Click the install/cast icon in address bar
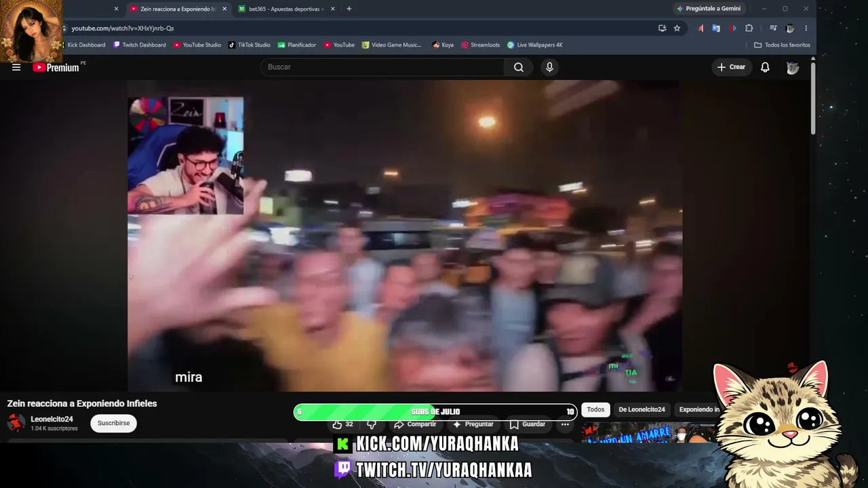The width and height of the screenshot is (868, 488). 662,28
